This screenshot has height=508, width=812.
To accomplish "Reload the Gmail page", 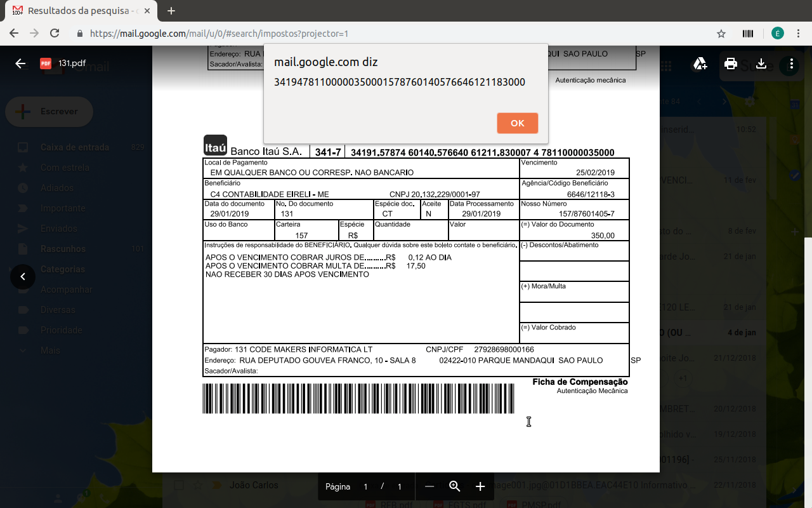I will (55, 34).
